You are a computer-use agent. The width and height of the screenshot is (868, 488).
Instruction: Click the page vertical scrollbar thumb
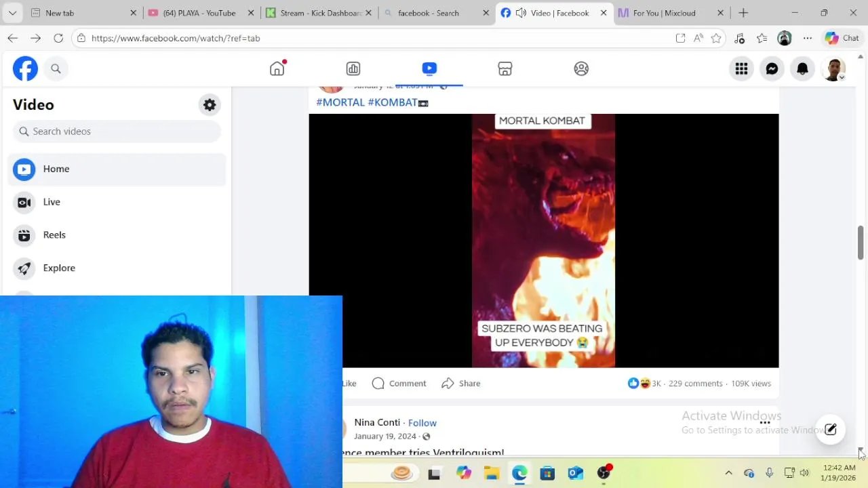tap(861, 243)
